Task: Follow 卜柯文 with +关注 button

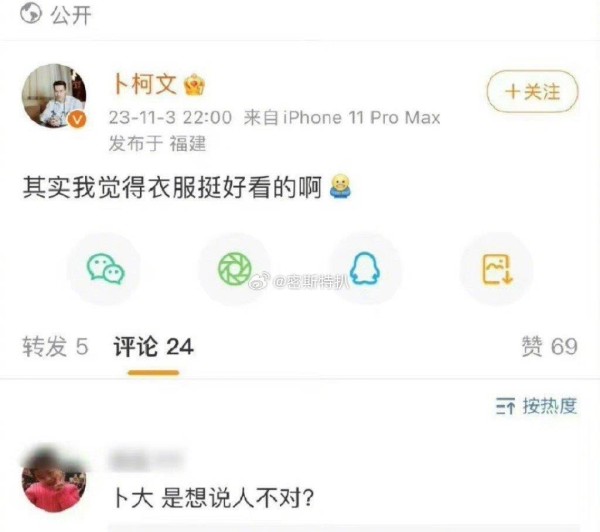Action: [x=532, y=92]
